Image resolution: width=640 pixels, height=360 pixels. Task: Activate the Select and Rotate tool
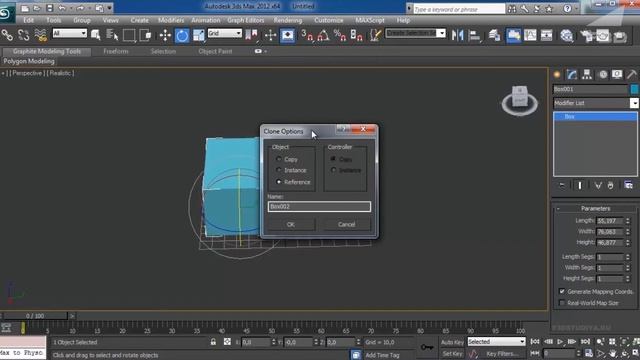pos(182,36)
